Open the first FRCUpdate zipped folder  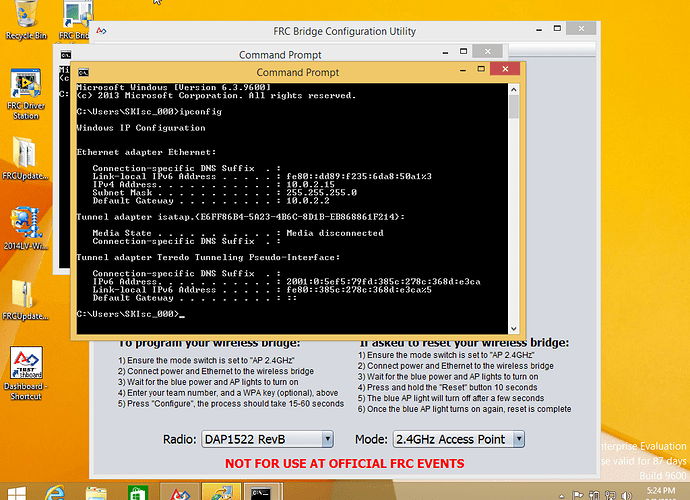click(x=25, y=158)
